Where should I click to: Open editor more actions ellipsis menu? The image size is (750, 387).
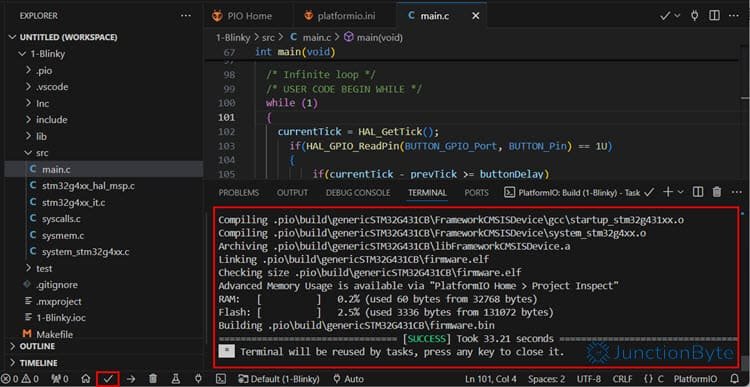point(734,16)
